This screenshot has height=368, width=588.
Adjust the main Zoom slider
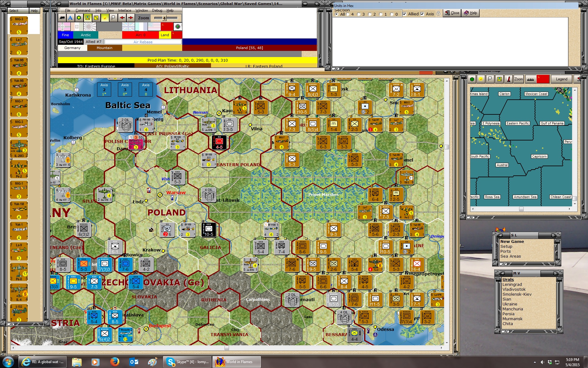[164, 18]
